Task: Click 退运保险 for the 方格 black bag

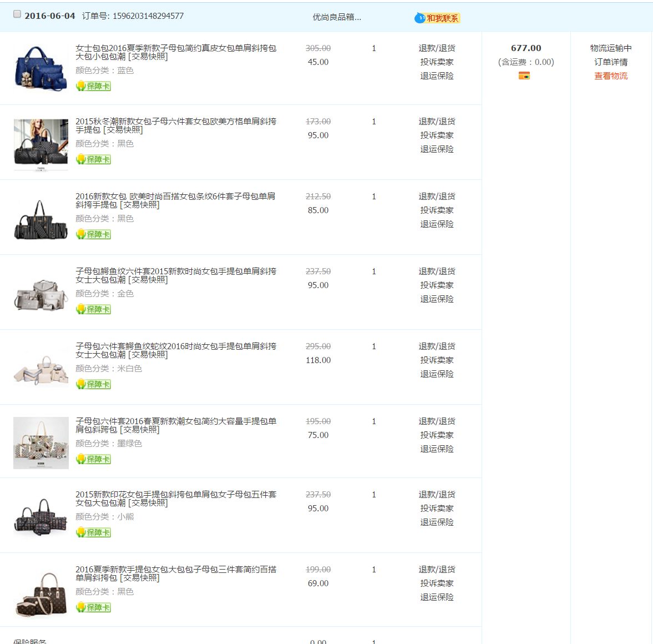Action: pyautogui.click(x=437, y=149)
